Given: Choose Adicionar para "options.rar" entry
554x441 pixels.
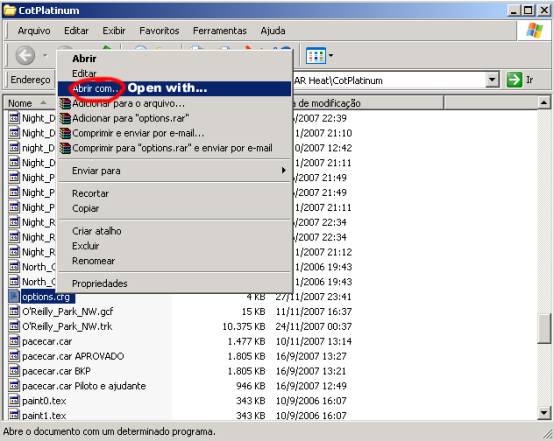Looking at the screenshot, I should pos(175,118).
